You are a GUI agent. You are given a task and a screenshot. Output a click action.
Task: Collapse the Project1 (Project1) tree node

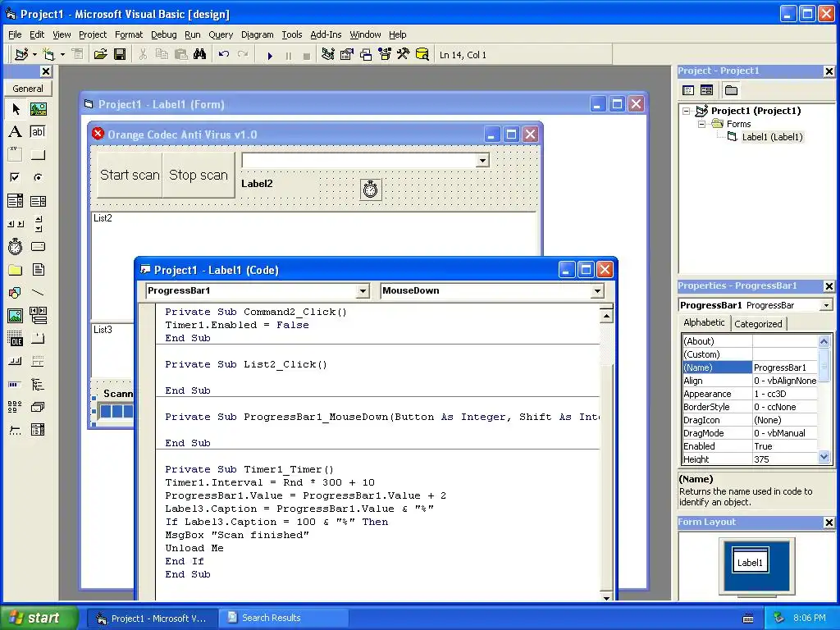(687, 112)
